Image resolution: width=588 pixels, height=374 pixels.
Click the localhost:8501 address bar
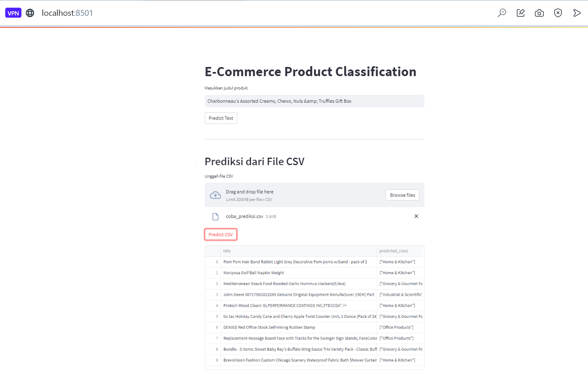[67, 13]
